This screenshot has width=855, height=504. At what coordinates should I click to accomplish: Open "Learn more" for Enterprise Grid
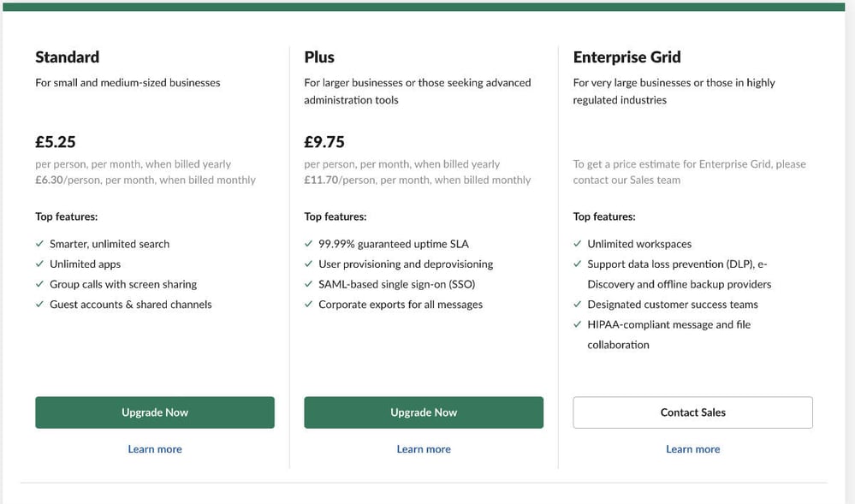tap(692, 448)
